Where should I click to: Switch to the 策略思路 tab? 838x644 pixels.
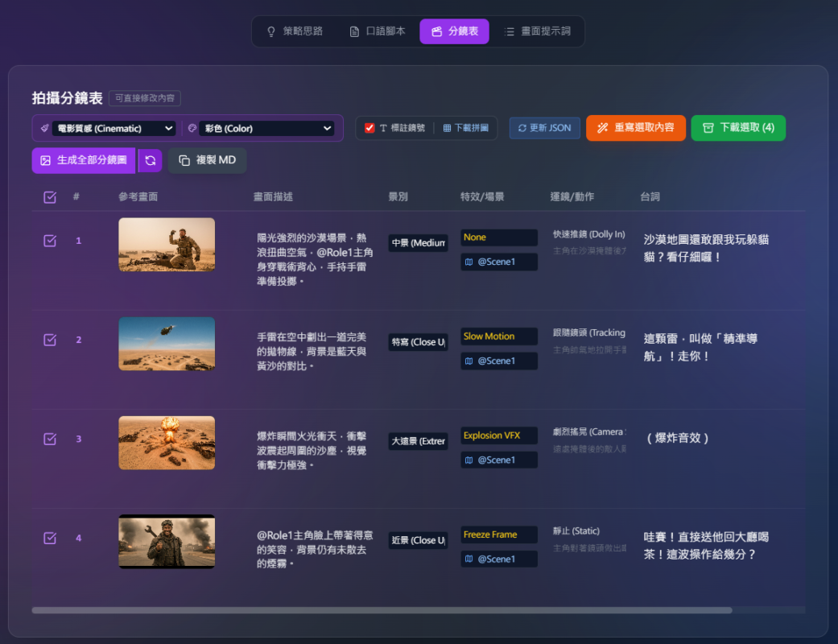pos(295,31)
